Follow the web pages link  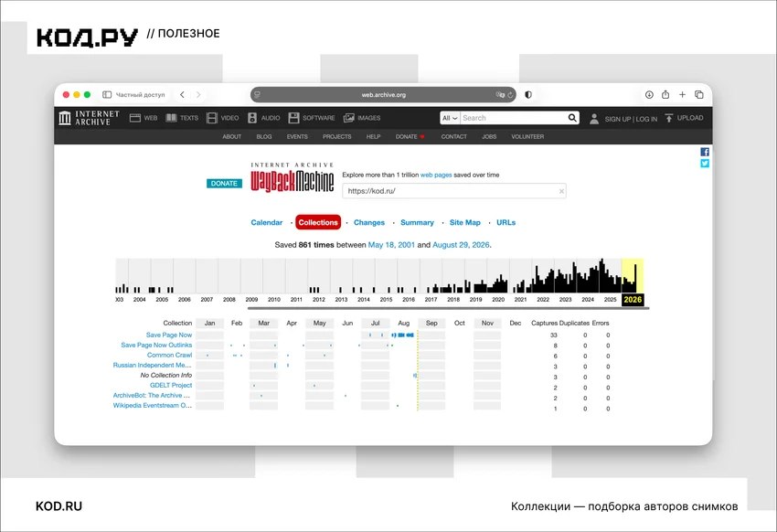[436, 175]
